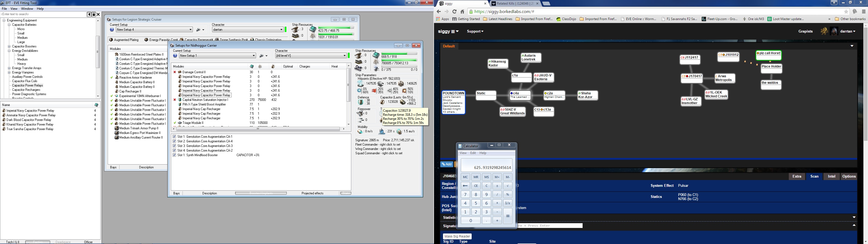The image size is (868, 244).
Task: Open Projected effects tab in Nidhoggur window
Action: [312, 194]
